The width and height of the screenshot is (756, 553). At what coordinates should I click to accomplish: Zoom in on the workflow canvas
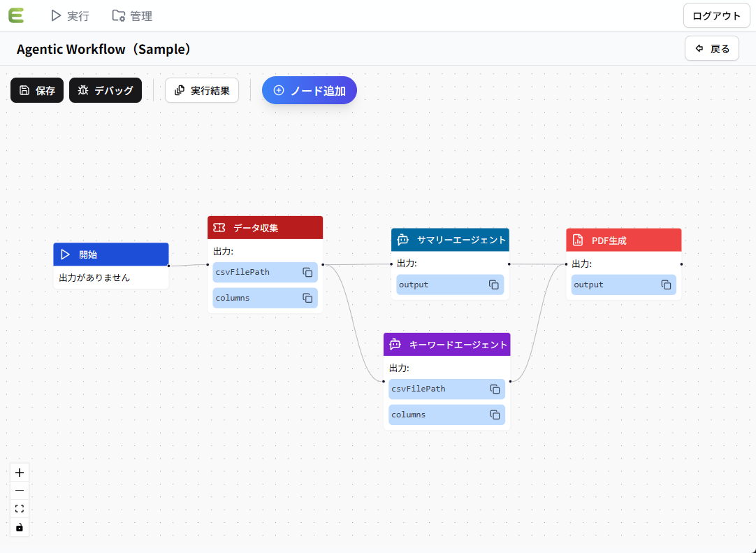point(20,473)
